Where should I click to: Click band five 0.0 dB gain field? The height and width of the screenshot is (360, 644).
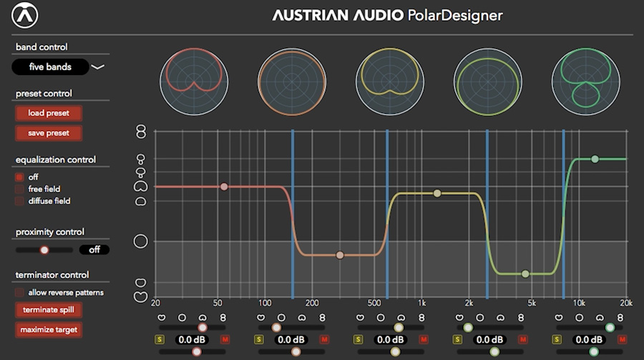tap(589, 340)
